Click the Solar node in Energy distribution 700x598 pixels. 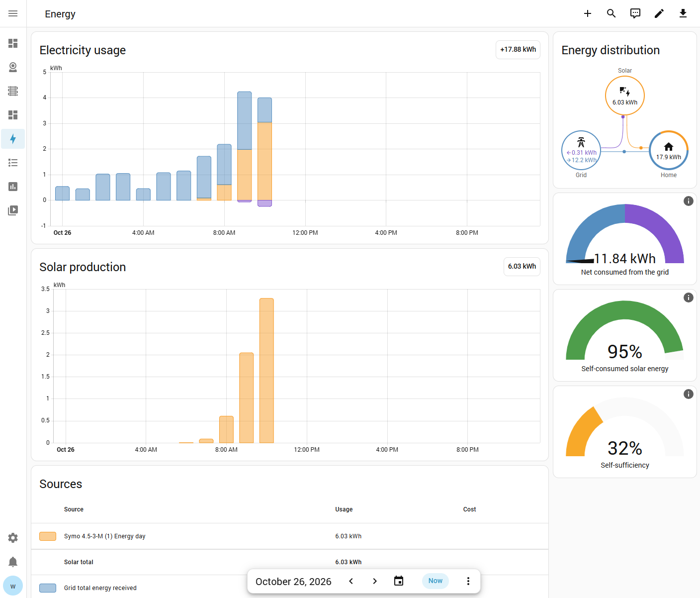(x=625, y=96)
